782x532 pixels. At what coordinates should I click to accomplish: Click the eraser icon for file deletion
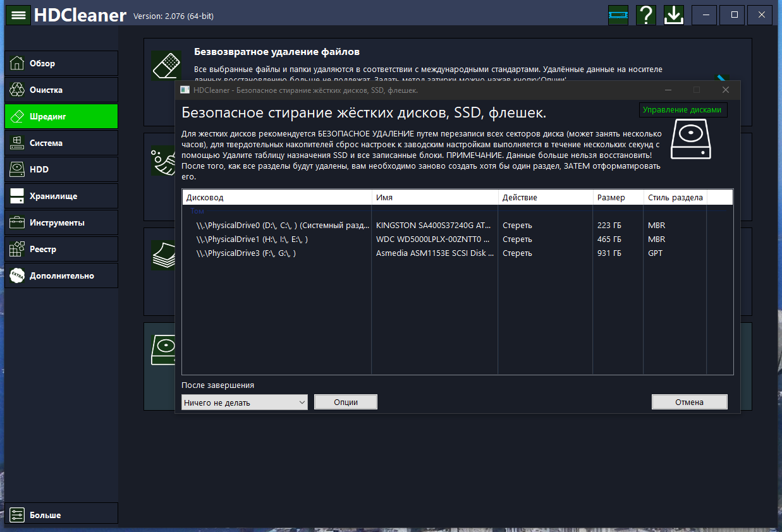click(x=166, y=65)
